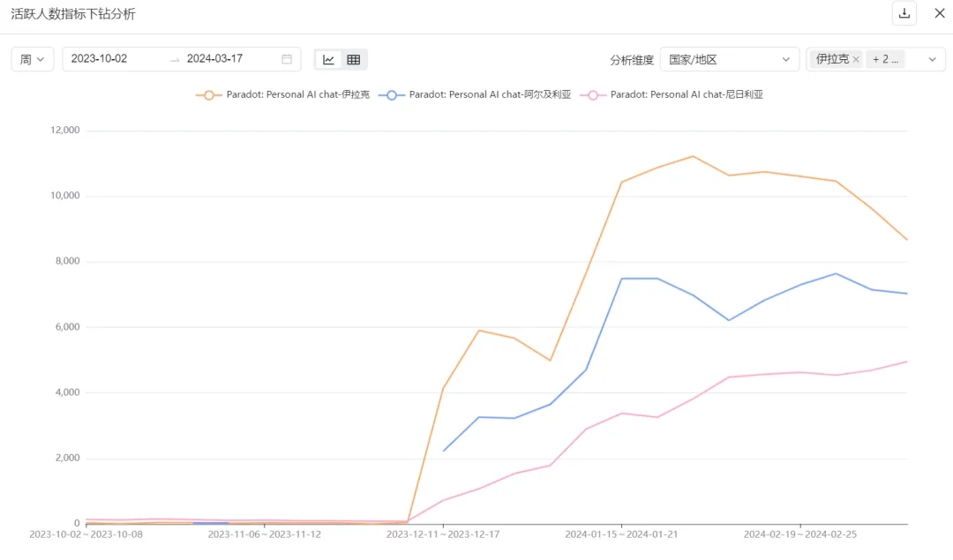The height and width of the screenshot is (560, 953).
Task: Click x-axis label 2023-12-11～2023-12-17
Action: point(443,534)
